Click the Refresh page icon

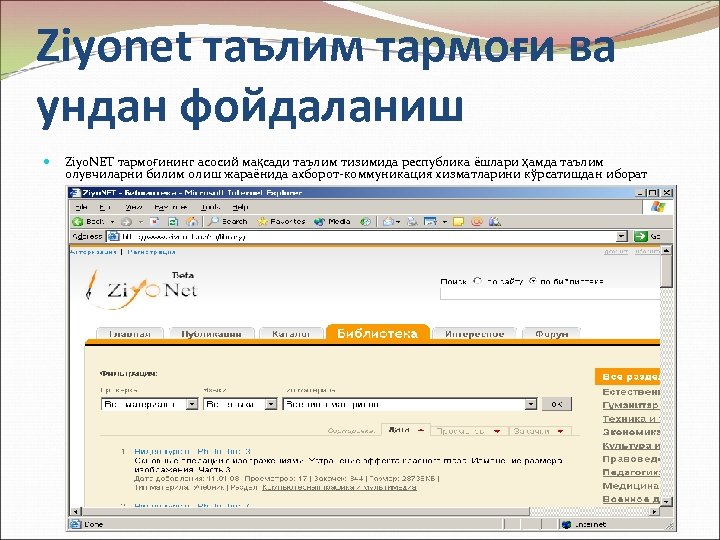pyautogui.click(x=173, y=222)
